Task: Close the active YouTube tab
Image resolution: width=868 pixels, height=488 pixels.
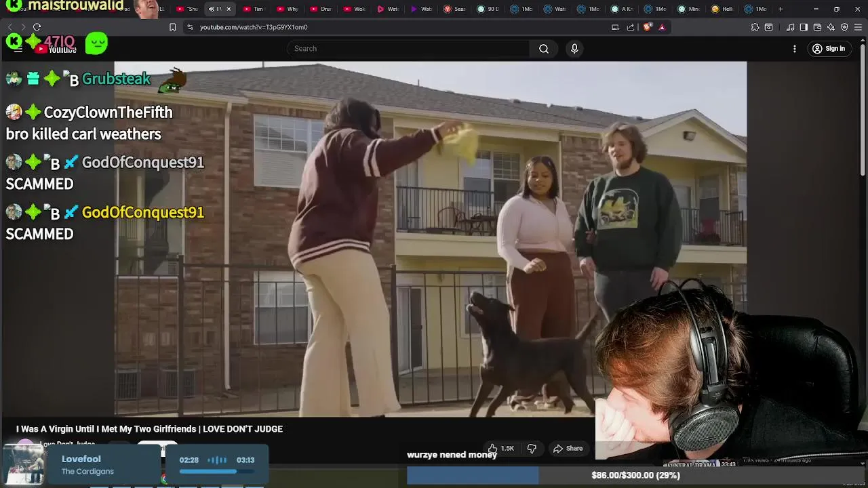Action: (229, 9)
